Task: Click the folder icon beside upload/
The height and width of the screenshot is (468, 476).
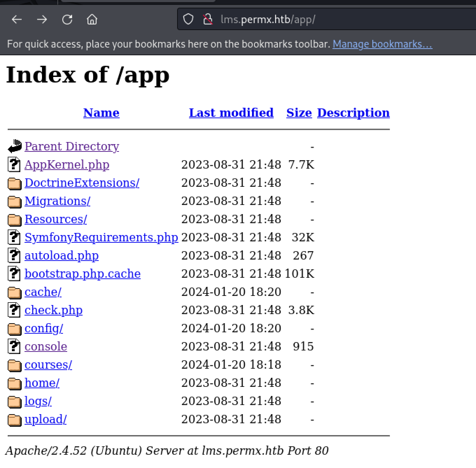Action: click(x=14, y=420)
